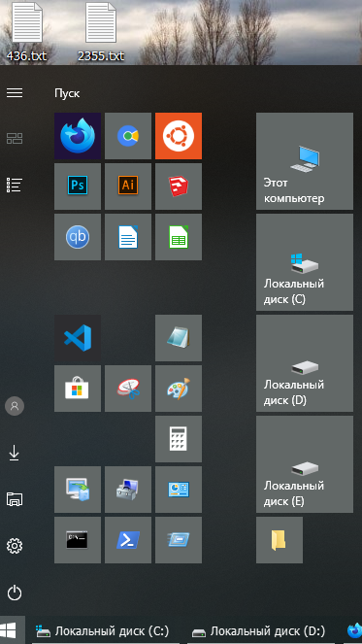This screenshot has width=362, height=644.
Task: Open LibreOffice Writer tile
Action: pyautogui.click(x=128, y=237)
